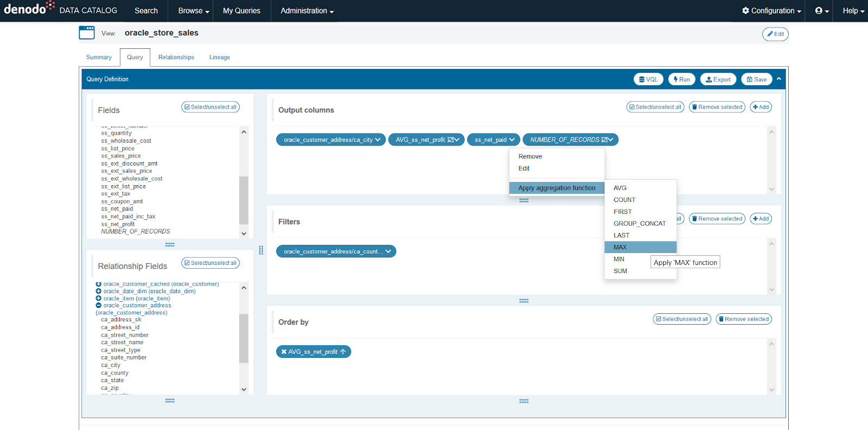Click the Denodo Data Catalog logo
This screenshot has height=430, width=868.
tap(60, 9)
